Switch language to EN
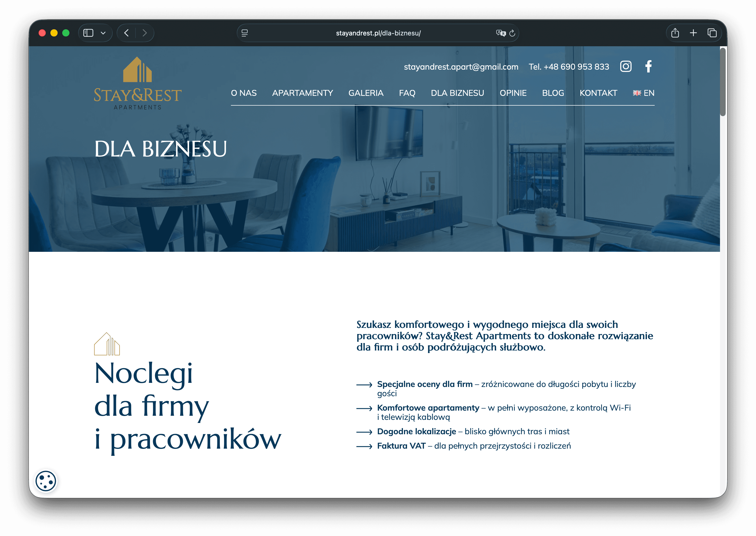This screenshot has height=536, width=756. pos(643,93)
